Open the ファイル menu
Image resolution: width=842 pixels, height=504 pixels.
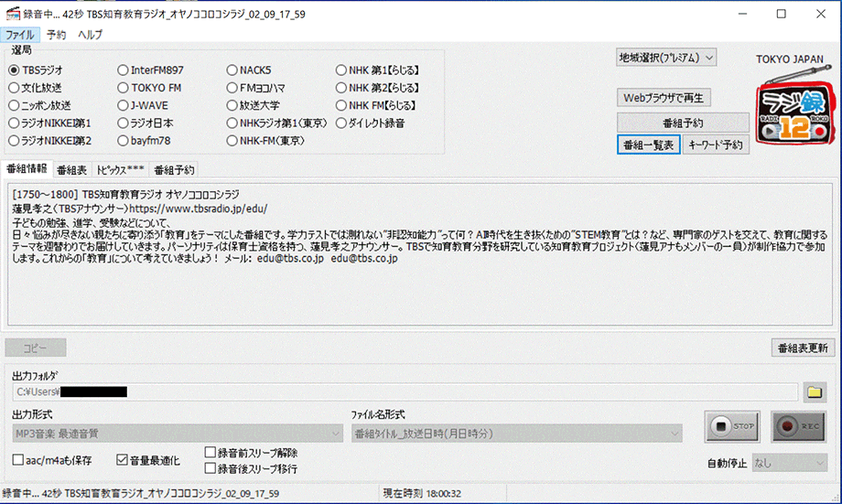point(20,35)
